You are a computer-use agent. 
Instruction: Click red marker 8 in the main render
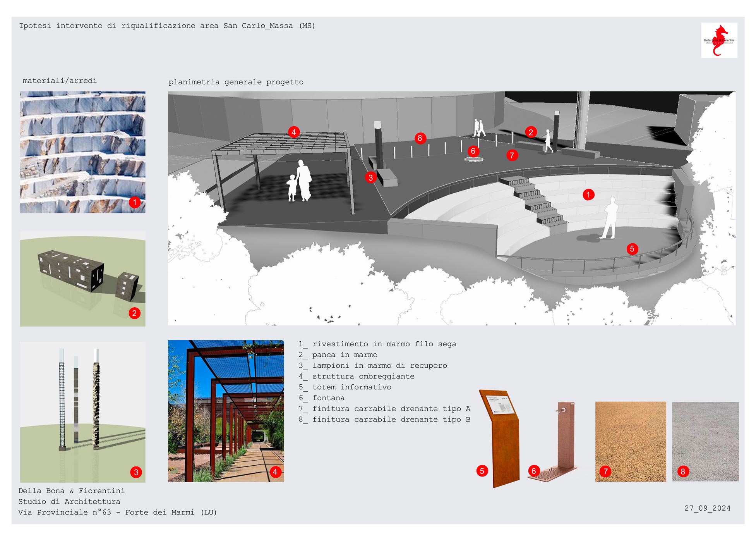pyautogui.click(x=420, y=138)
